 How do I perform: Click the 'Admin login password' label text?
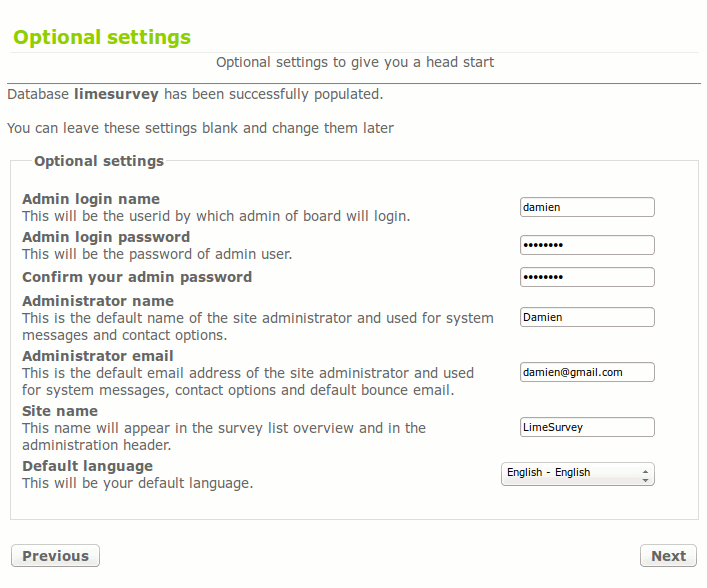pyautogui.click(x=106, y=237)
